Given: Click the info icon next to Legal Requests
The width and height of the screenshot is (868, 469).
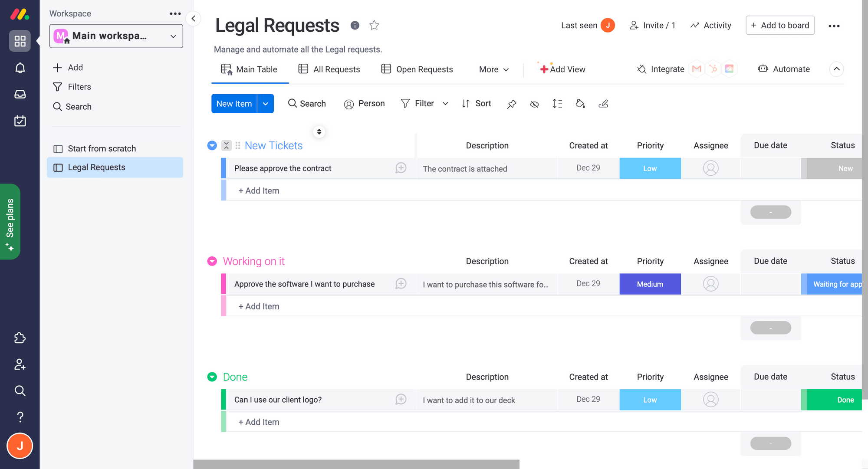Looking at the screenshot, I should pos(355,26).
